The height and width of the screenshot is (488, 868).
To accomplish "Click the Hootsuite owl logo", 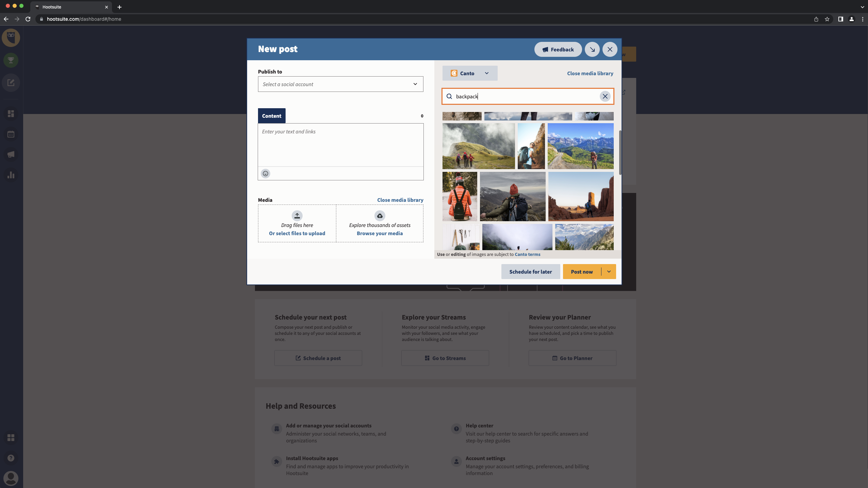I will 11,37.
